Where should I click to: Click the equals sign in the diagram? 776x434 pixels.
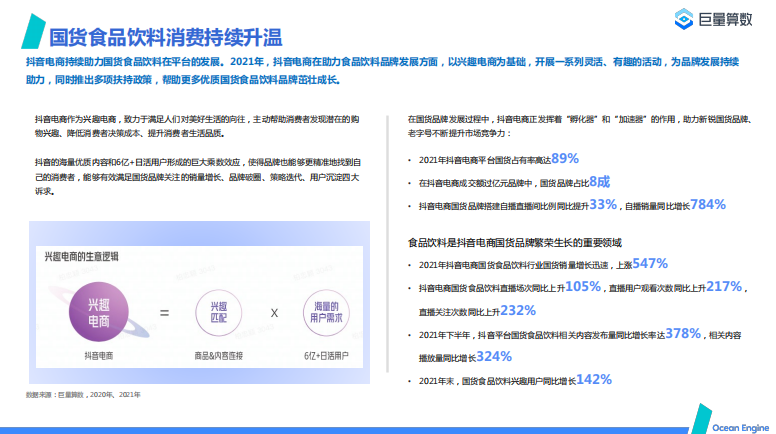click(164, 313)
